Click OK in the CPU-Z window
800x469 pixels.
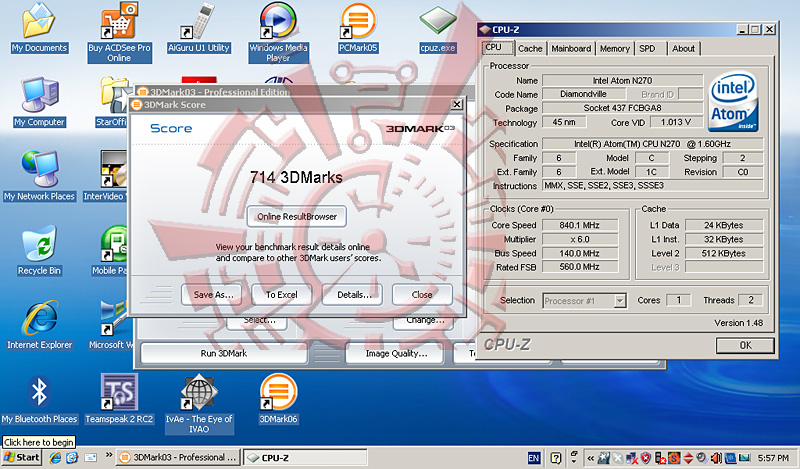coord(745,345)
